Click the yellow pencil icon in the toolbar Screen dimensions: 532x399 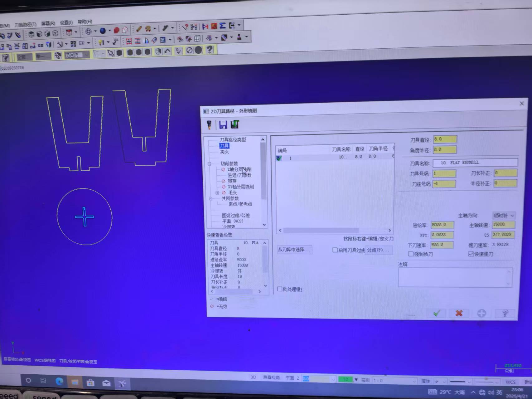click(x=139, y=29)
